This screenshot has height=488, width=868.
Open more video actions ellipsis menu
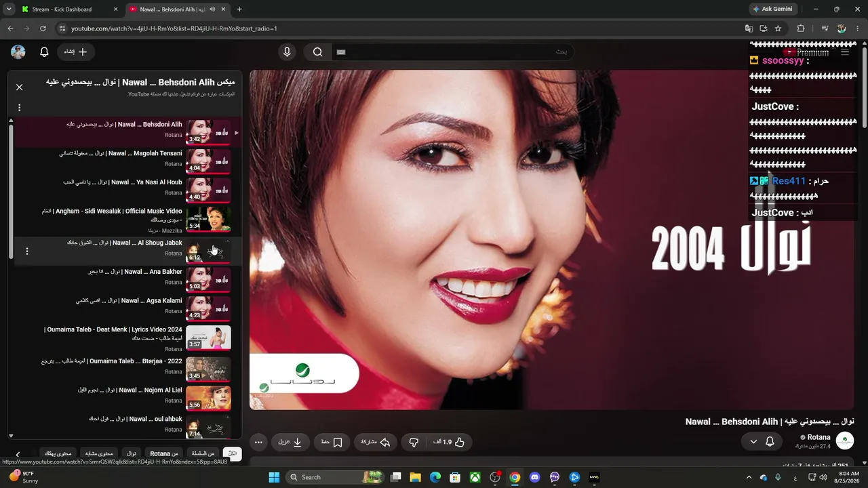pyautogui.click(x=258, y=442)
